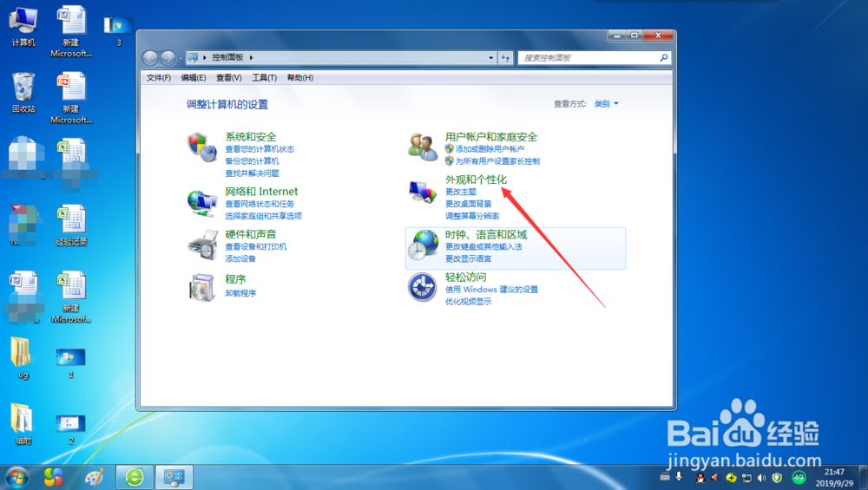Click the 查看设备和打印机 link
Image resolution: width=868 pixels, height=490 pixels.
click(256, 246)
